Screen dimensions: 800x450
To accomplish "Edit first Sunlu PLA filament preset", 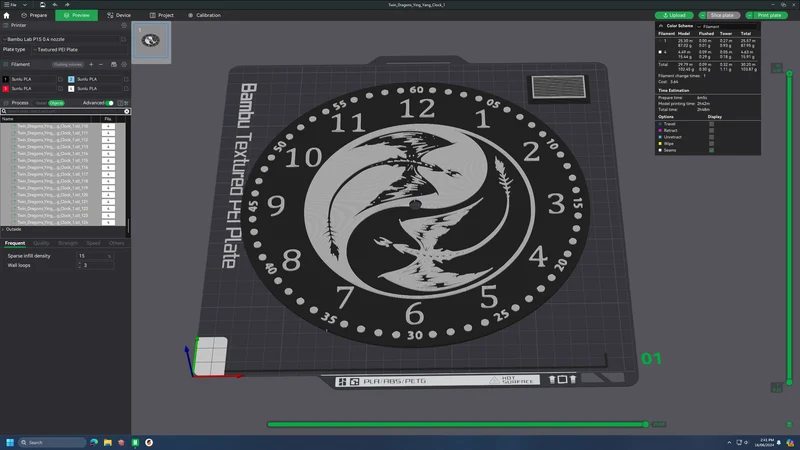I will tap(60, 79).
